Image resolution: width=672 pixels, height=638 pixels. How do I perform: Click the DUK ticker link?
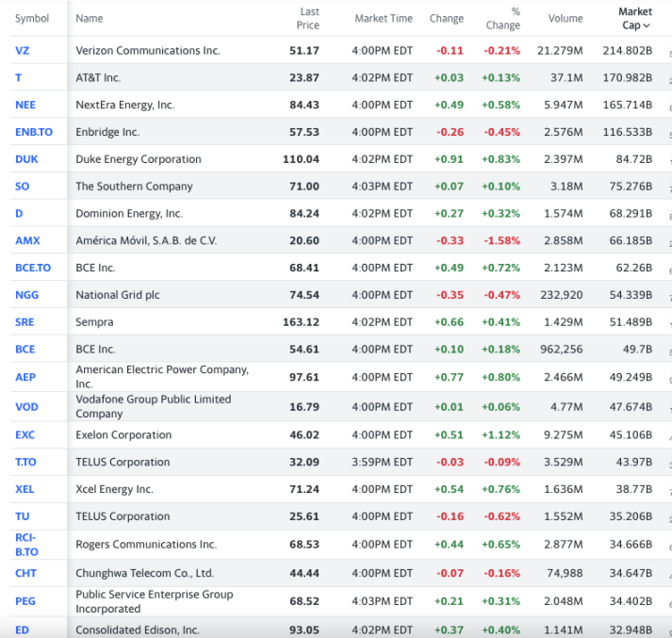26,159
